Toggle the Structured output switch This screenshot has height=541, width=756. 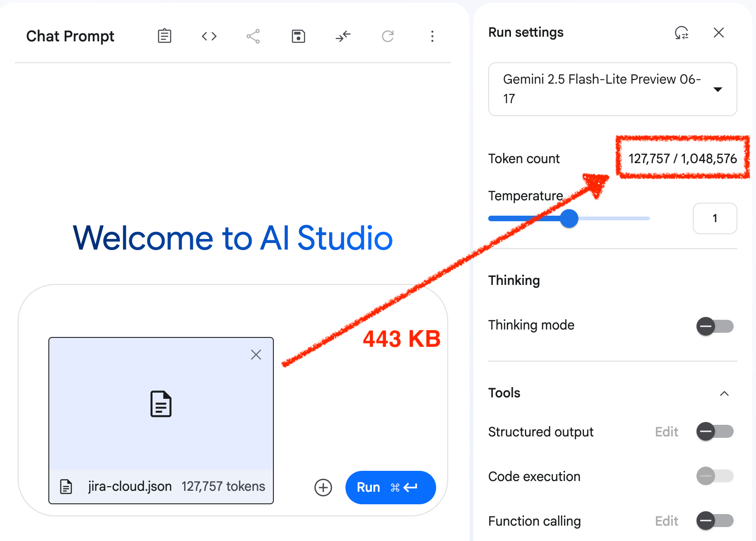[x=715, y=431]
